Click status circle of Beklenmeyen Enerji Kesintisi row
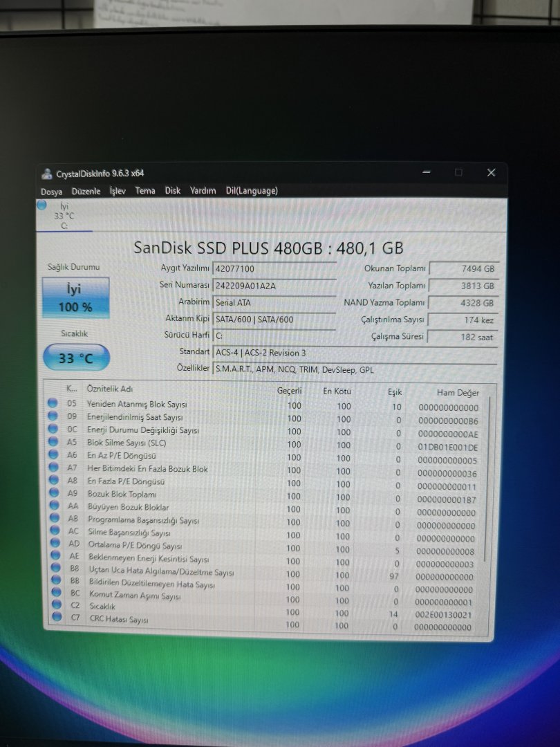This screenshot has height=747, width=560. [x=56, y=555]
